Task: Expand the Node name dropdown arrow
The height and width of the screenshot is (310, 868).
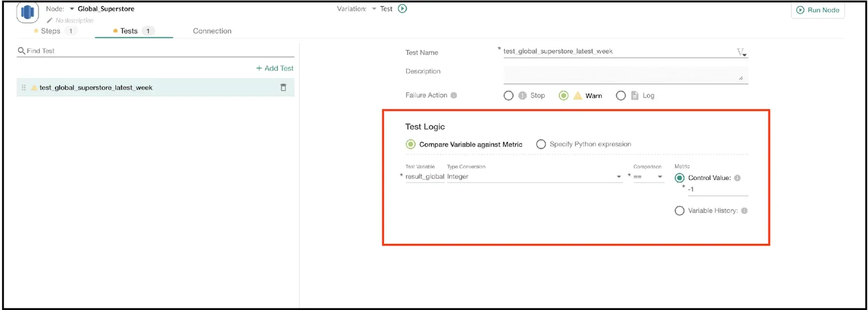Action: pyautogui.click(x=72, y=9)
